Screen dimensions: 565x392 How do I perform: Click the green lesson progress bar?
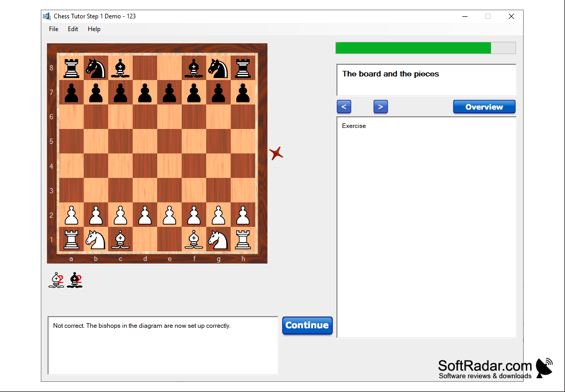[x=426, y=48]
